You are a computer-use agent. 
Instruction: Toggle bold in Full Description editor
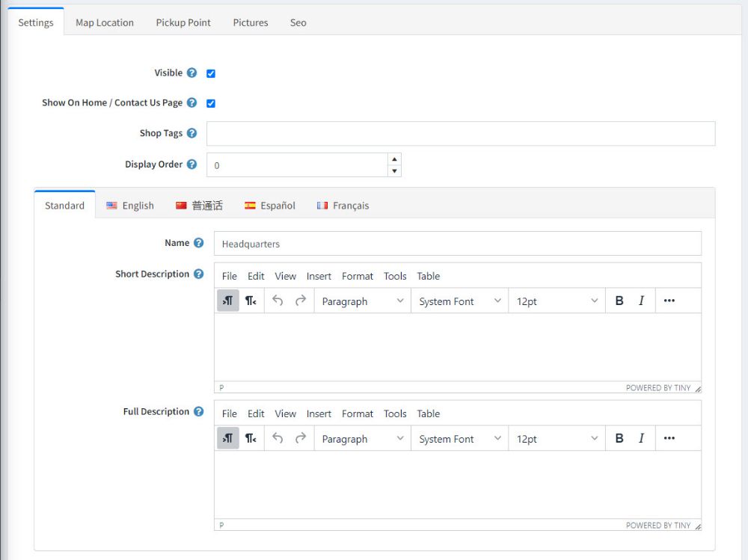point(619,438)
